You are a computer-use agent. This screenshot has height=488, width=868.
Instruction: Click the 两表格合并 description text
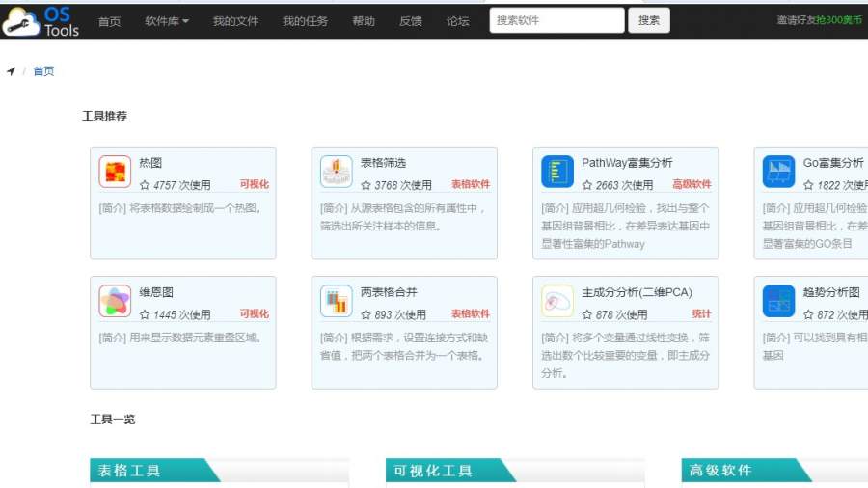[x=404, y=346]
